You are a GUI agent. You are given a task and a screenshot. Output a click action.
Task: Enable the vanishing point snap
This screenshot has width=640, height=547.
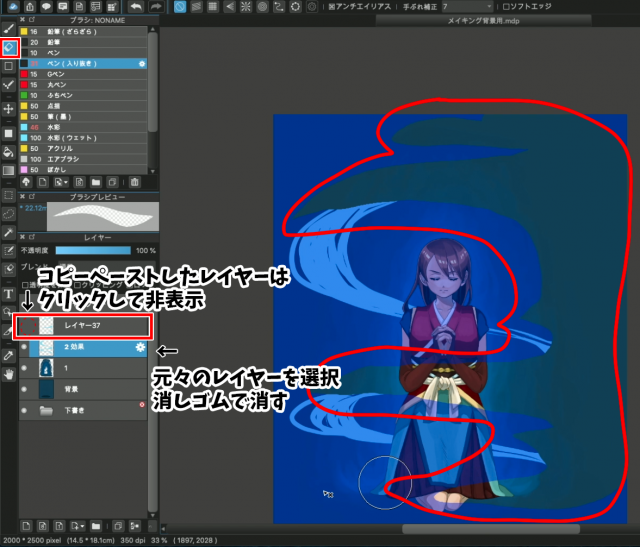click(230, 7)
